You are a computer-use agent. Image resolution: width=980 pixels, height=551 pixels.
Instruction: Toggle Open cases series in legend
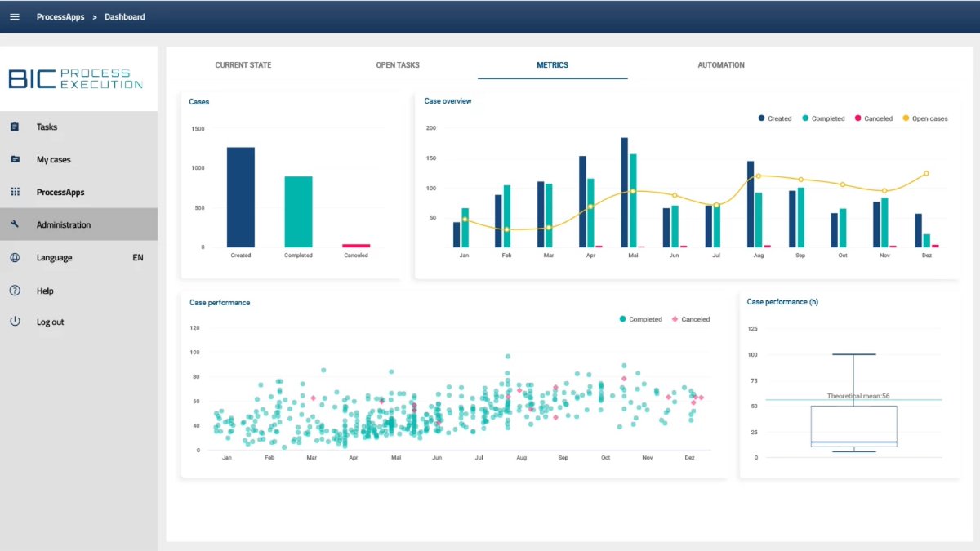[x=925, y=118]
